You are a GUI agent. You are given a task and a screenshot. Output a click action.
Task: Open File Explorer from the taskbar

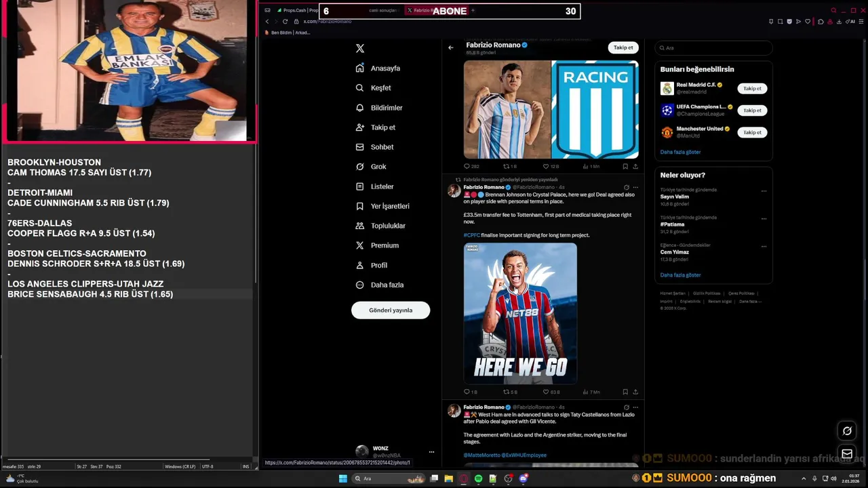pos(449,479)
